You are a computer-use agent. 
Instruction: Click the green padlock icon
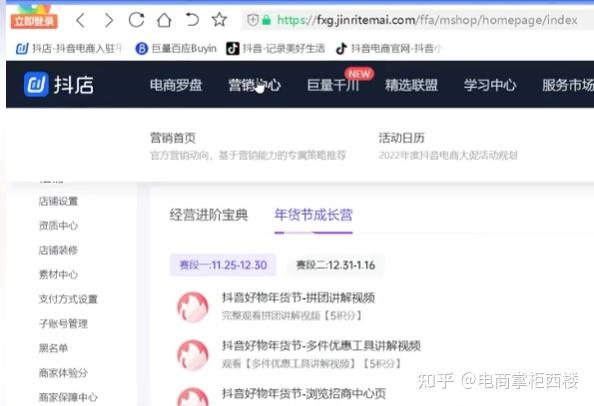coord(266,20)
